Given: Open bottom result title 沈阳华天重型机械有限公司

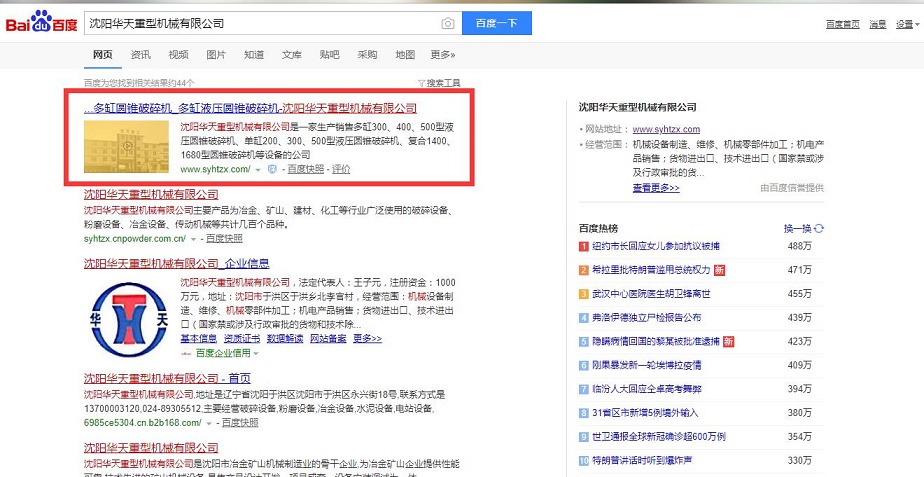Looking at the screenshot, I should click(151, 447).
